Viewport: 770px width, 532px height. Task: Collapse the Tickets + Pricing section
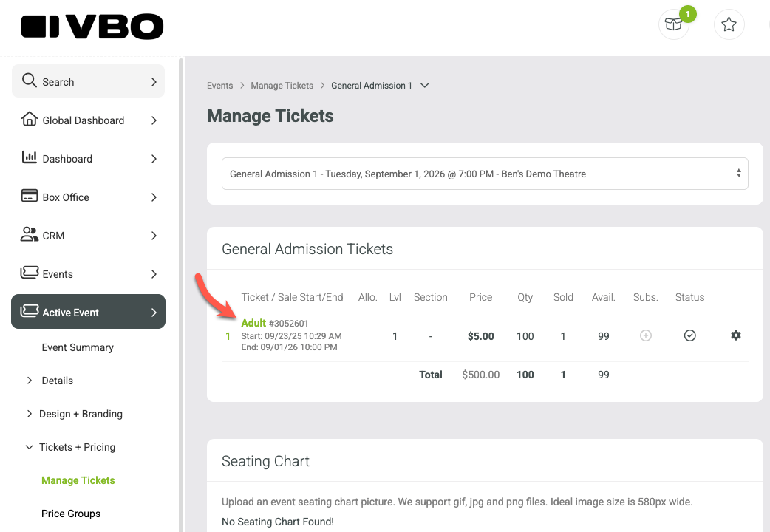tap(30, 447)
